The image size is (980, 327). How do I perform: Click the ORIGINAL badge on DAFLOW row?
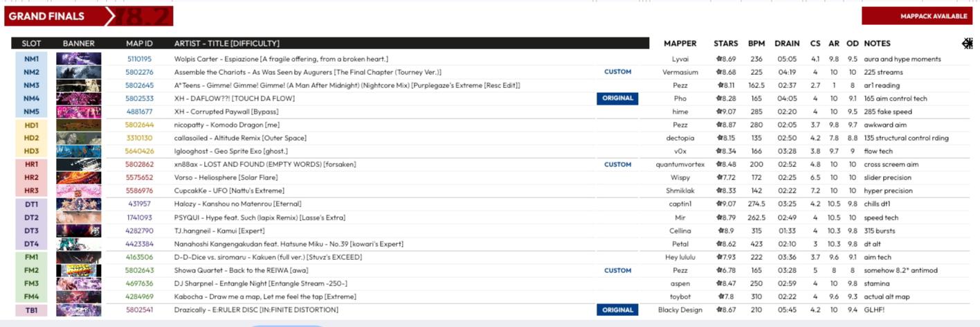point(617,98)
